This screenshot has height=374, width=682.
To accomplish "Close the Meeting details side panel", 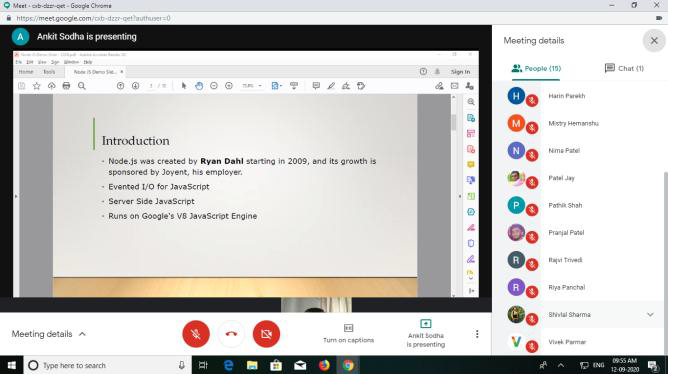I will 654,40.
